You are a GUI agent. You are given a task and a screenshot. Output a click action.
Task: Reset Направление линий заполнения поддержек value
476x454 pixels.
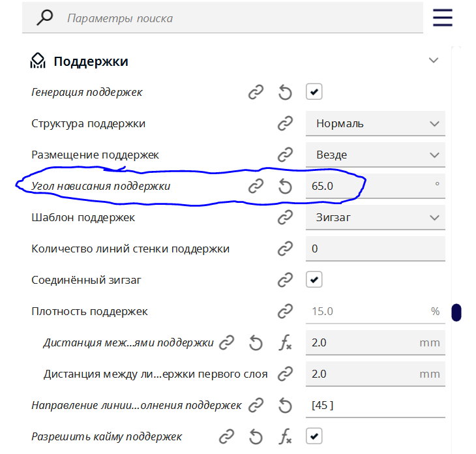285,406
